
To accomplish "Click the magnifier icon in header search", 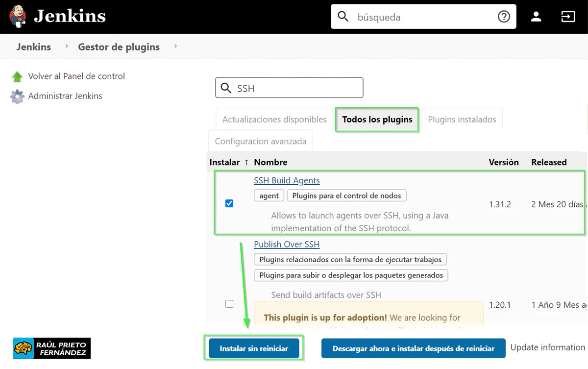I will (x=343, y=17).
